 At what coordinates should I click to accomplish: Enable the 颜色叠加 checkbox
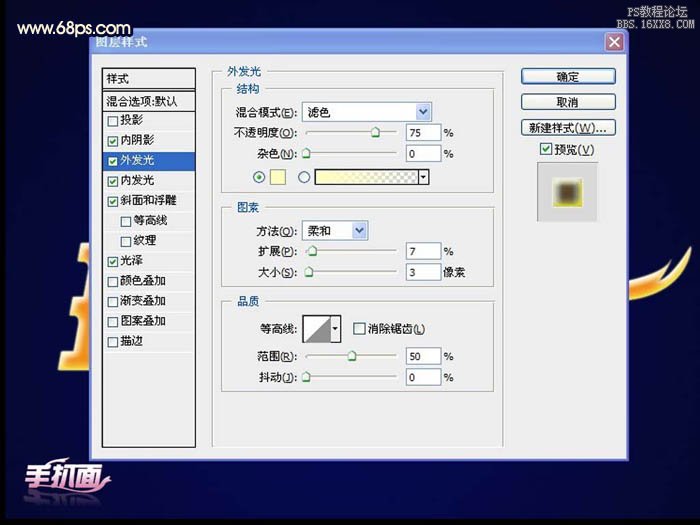(113, 282)
